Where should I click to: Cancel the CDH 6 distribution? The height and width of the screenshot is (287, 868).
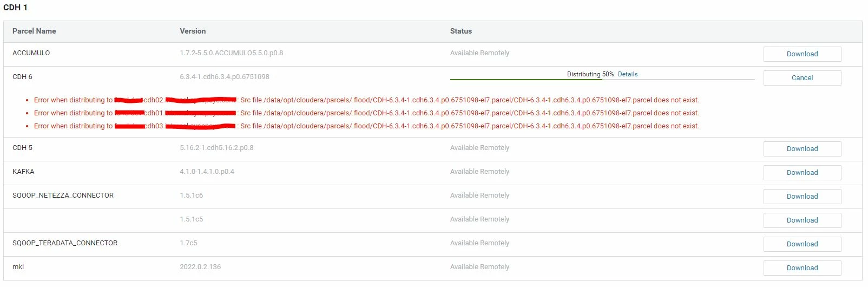(x=802, y=78)
